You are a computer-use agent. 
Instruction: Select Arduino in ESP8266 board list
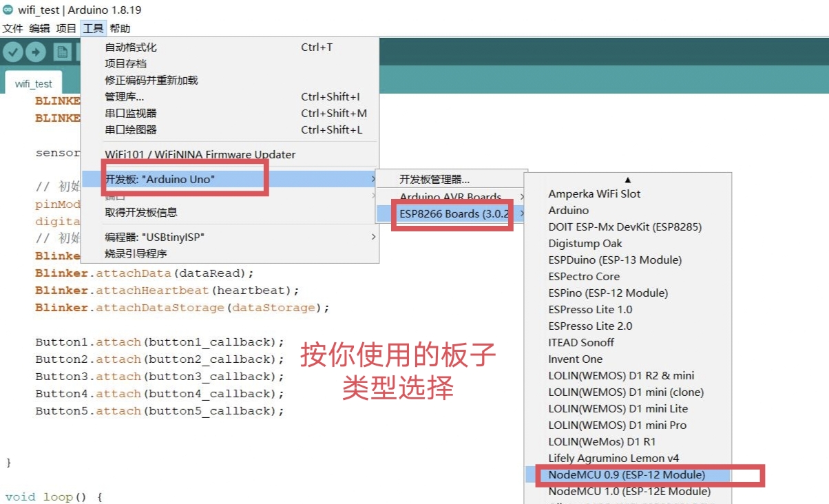[627, 210]
